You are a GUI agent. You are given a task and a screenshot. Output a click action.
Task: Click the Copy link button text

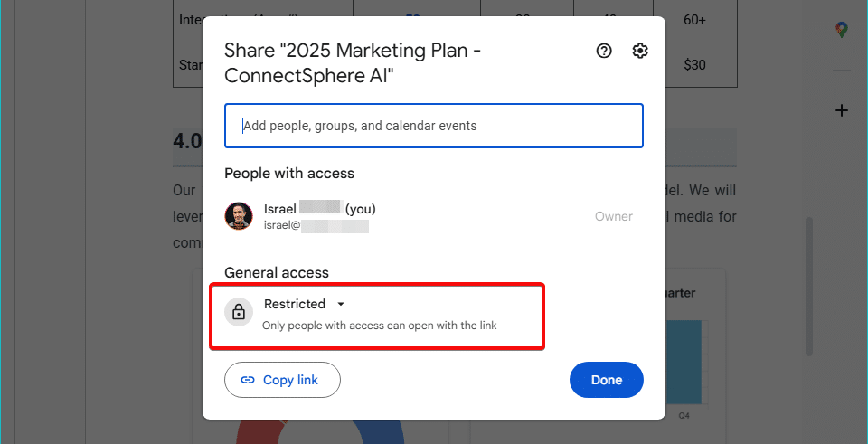tap(290, 380)
